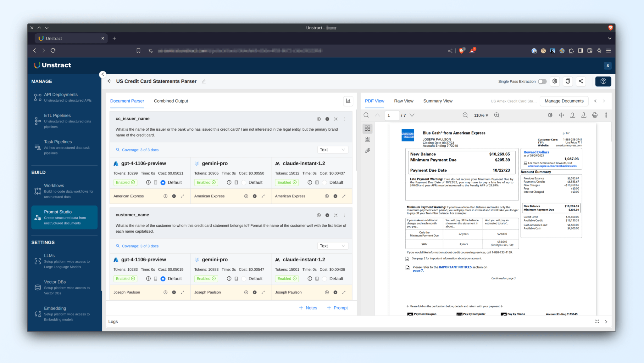Open the 110% zoom level dropdown
The height and width of the screenshot is (363, 644).
point(480,115)
